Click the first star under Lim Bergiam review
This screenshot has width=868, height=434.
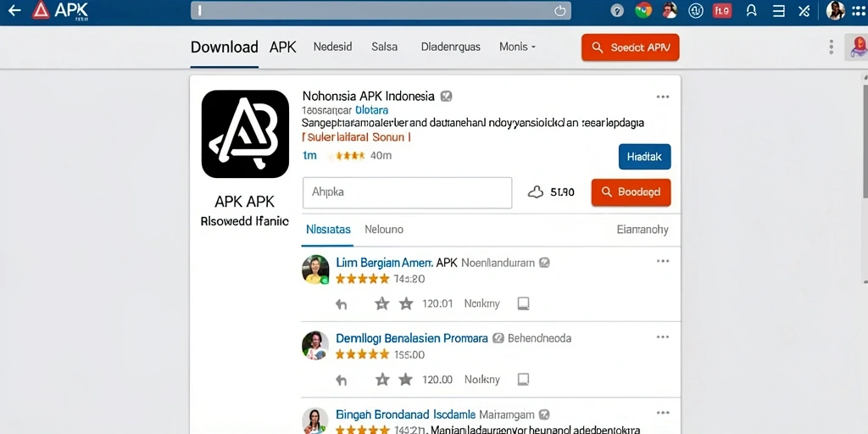coord(381,303)
